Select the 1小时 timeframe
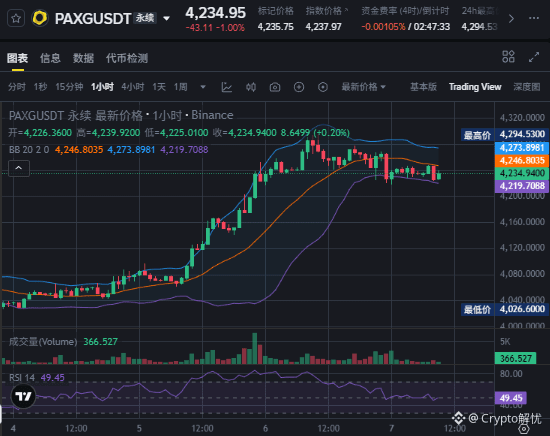550x436 pixels. (x=102, y=87)
